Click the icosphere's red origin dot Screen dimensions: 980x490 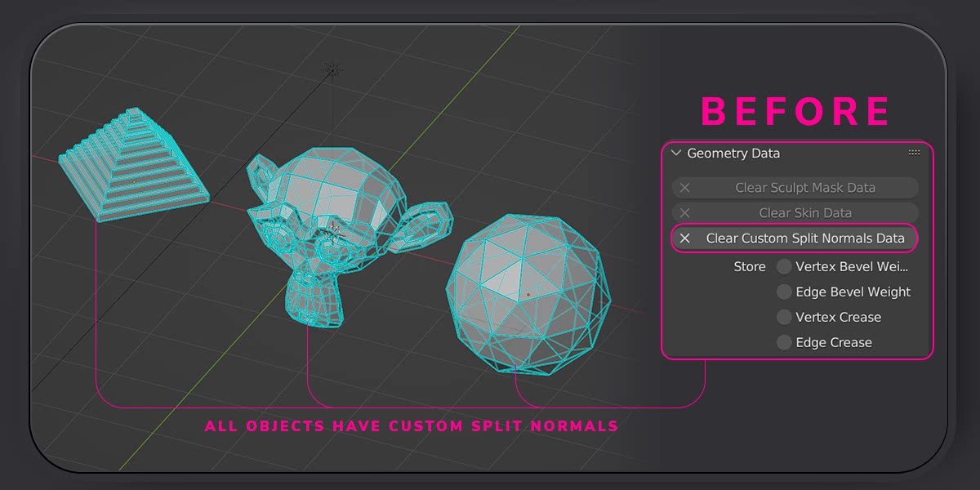(528, 295)
